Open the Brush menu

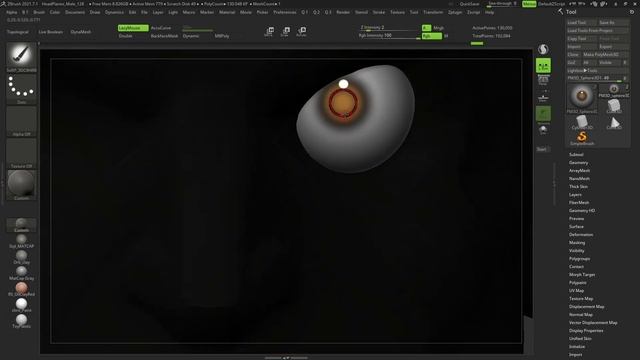point(39,12)
